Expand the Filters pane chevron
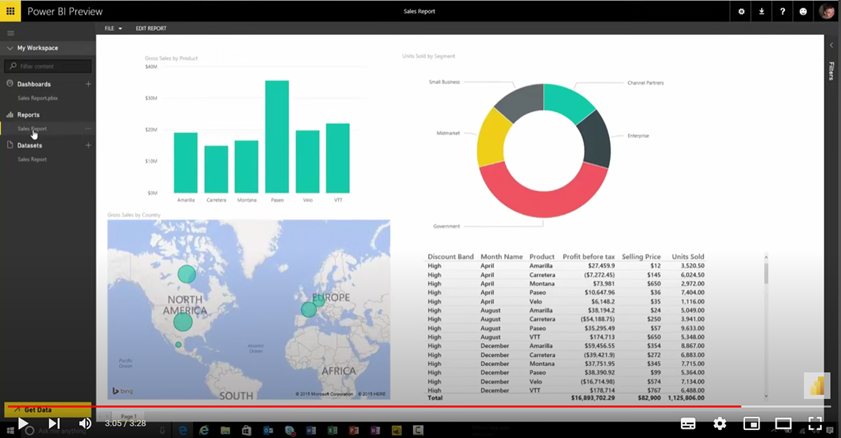This screenshot has height=438, width=841. pos(831,45)
